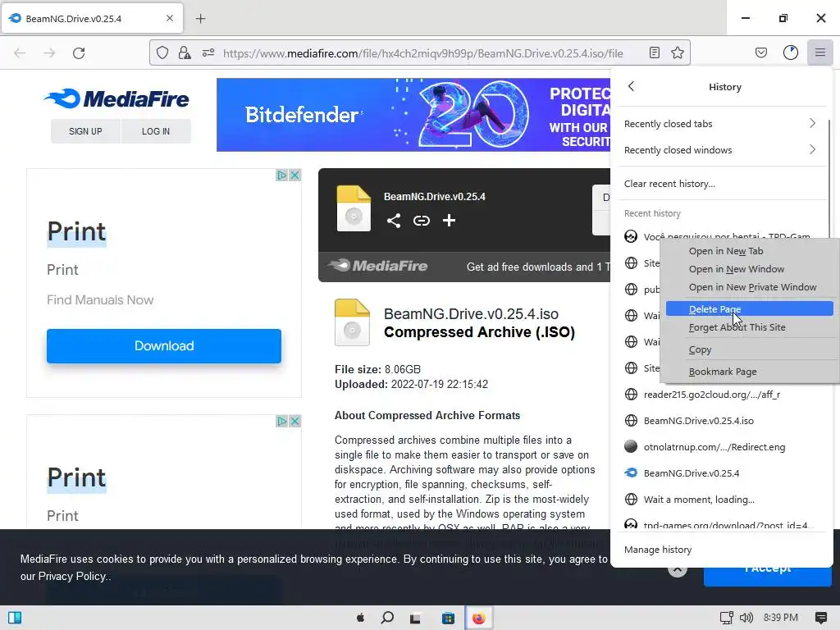
Task: Open the Bitdefender banner ad
Action: point(413,115)
